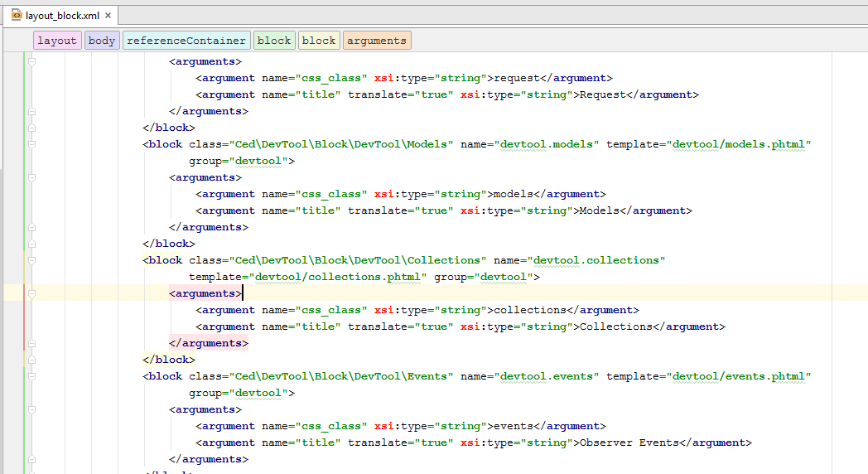Click the XML file icon on the tab
The image size is (868, 474).
coord(17,15)
